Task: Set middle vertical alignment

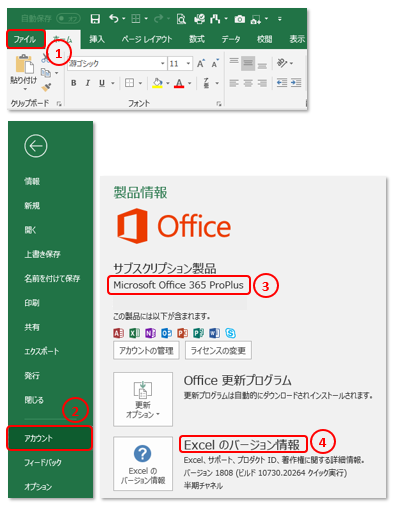Action: click(248, 63)
